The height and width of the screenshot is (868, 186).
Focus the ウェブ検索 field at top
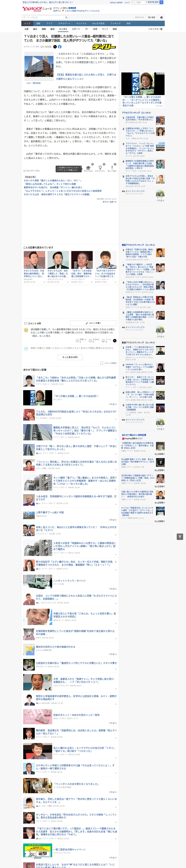point(138,2)
